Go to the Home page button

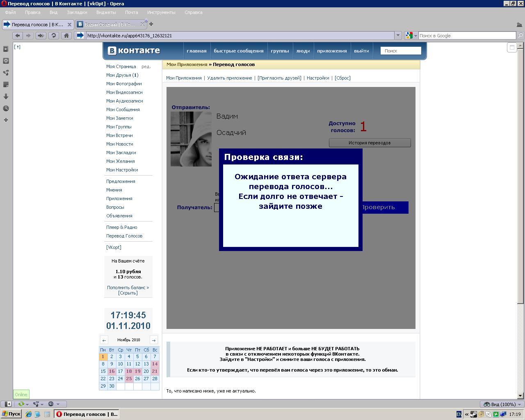[x=66, y=36]
